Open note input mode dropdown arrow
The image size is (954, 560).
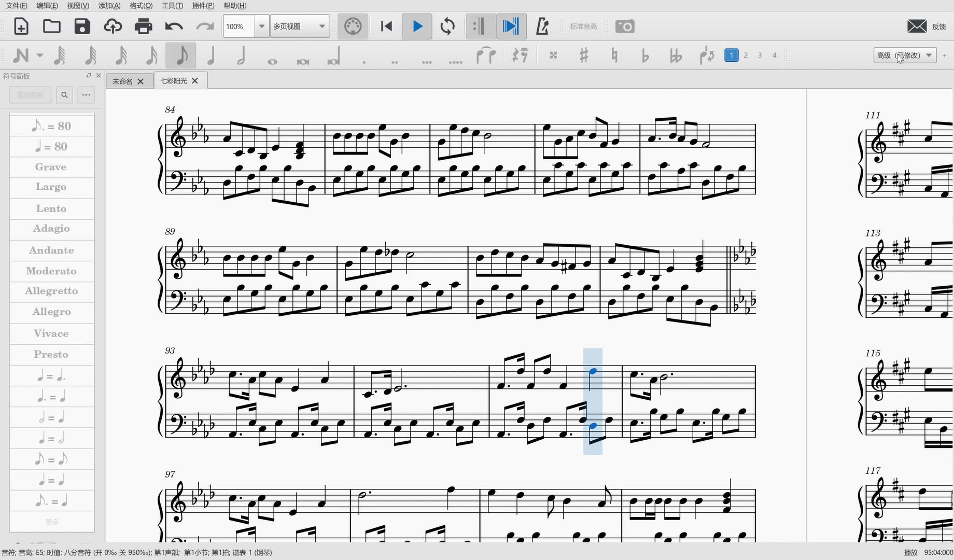coord(40,55)
